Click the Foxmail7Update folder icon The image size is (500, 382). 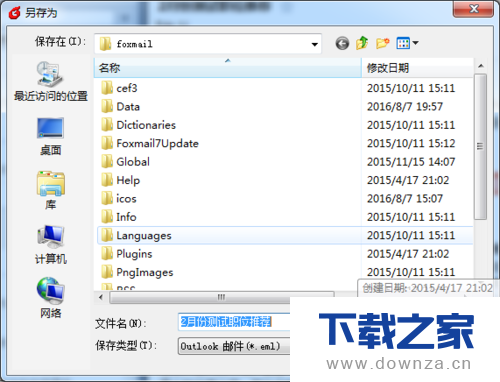[107, 143]
